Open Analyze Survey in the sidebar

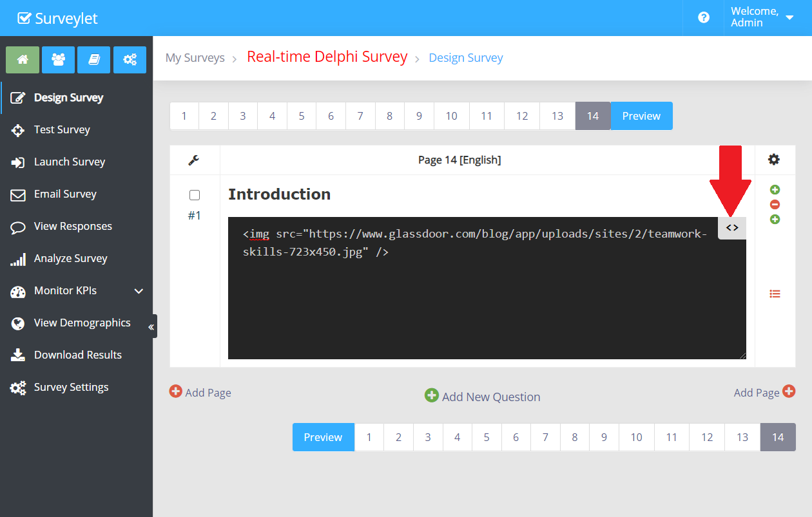pyautogui.click(x=70, y=259)
